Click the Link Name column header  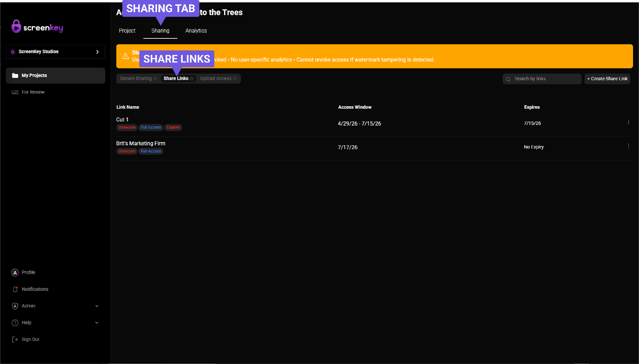pyautogui.click(x=128, y=107)
